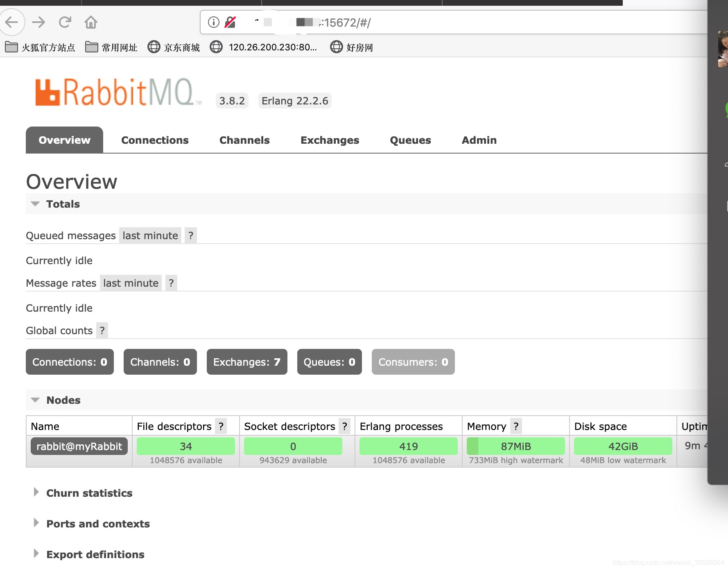This screenshot has width=728, height=570.
Task: Open help for Message rates
Action: (171, 283)
